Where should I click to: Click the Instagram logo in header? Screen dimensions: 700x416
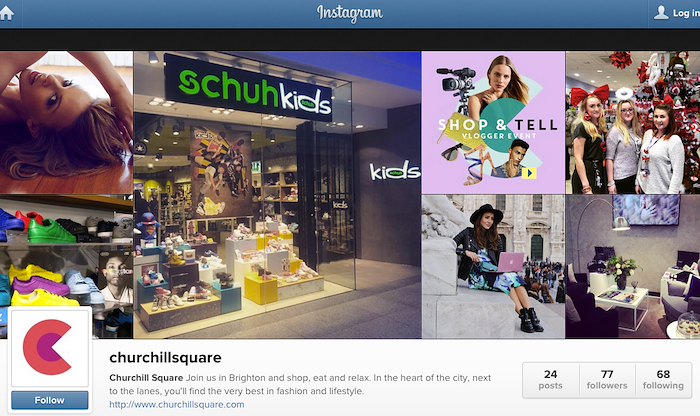350,13
